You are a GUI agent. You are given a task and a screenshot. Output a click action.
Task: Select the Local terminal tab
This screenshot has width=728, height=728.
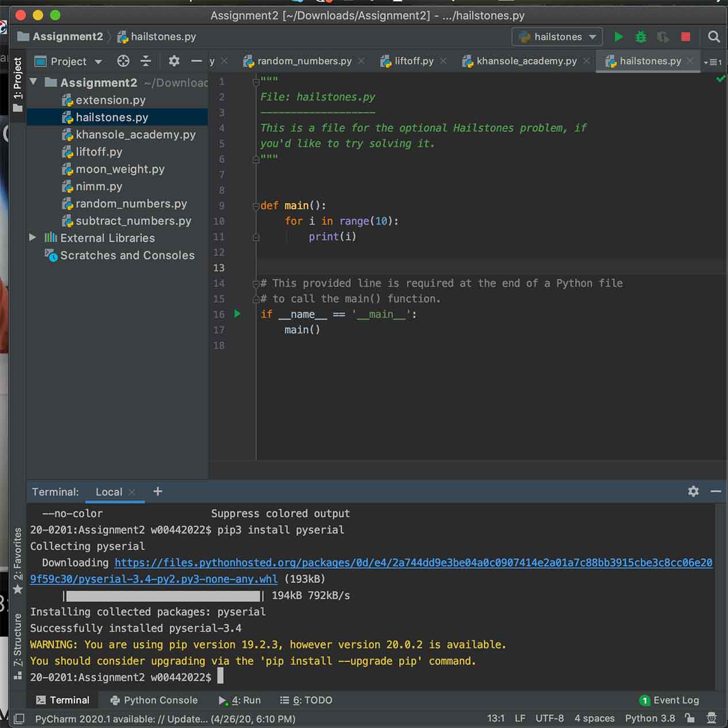pyautogui.click(x=109, y=492)
